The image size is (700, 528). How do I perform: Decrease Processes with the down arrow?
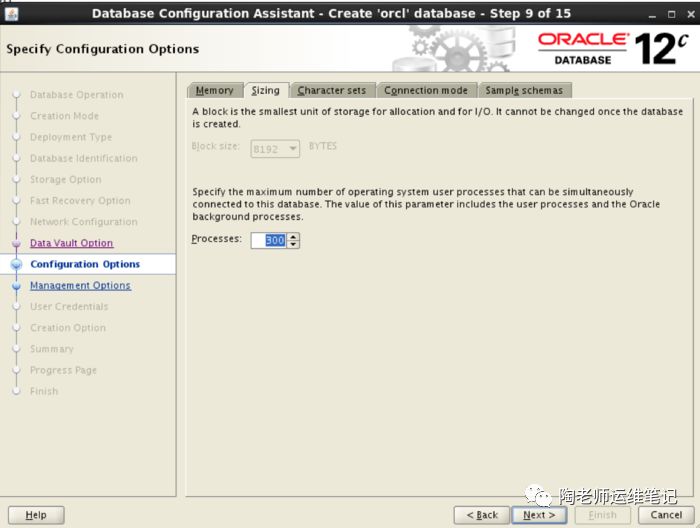[293, 245]
